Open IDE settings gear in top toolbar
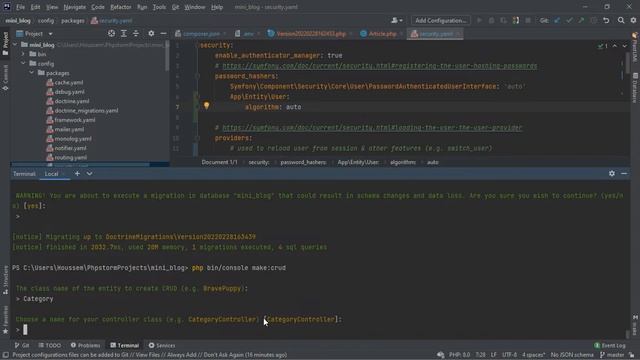Viewport: 640px width, 360px height. click(633, 20)
